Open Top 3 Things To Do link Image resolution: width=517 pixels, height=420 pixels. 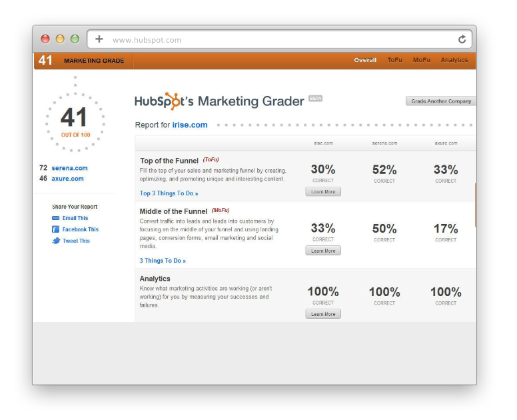coord(169,193)
